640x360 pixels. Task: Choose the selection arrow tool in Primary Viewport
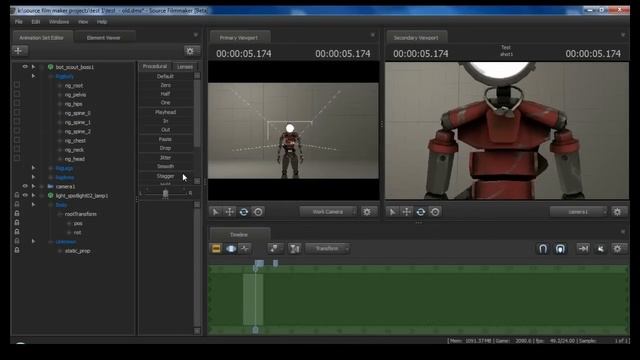[x=215, y=212]
